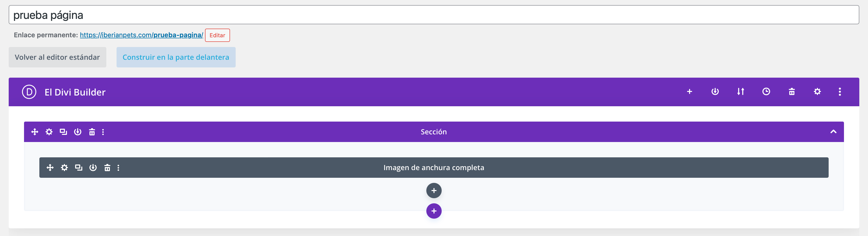
Task: Duplicate the Sección with clone icon
Action: pos(63,132)
